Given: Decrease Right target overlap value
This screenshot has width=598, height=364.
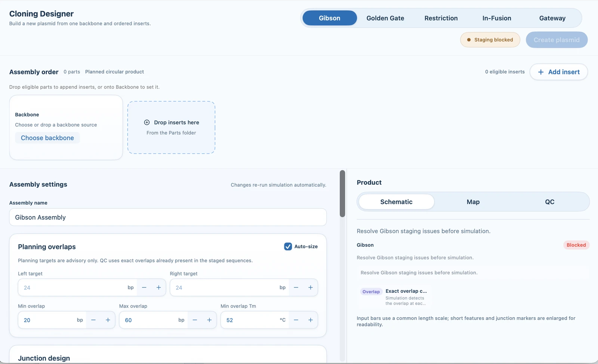Looking at the screenshot, I should [x=296, y=287].
